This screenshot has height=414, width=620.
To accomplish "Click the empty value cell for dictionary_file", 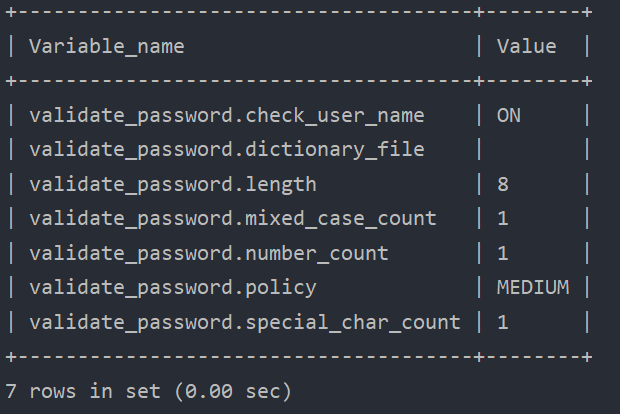I will click(532, 150).
